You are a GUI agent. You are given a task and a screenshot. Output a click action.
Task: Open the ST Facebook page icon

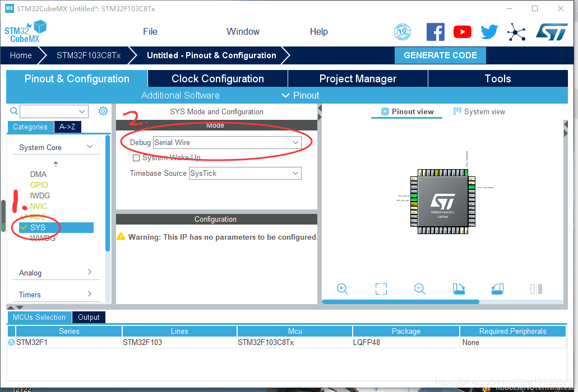pyautogui.click(x=436, y=32)
